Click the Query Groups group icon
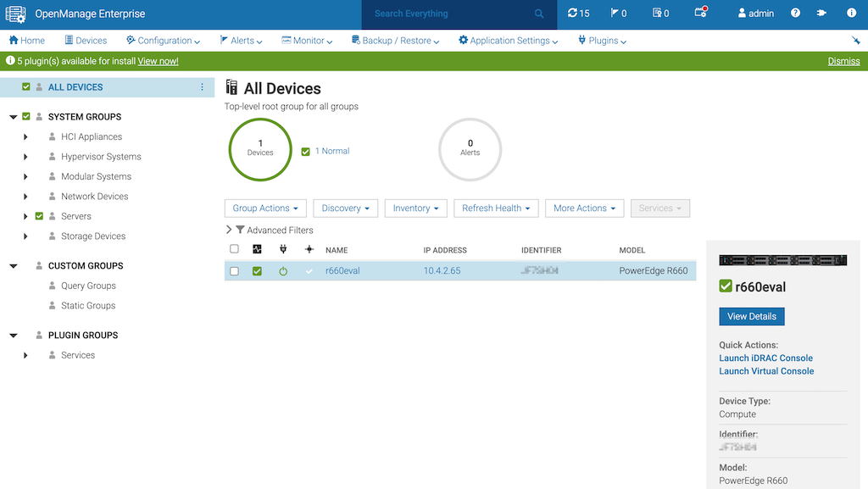Viewport: 868px width, 489px height. (x=52, y=286)
